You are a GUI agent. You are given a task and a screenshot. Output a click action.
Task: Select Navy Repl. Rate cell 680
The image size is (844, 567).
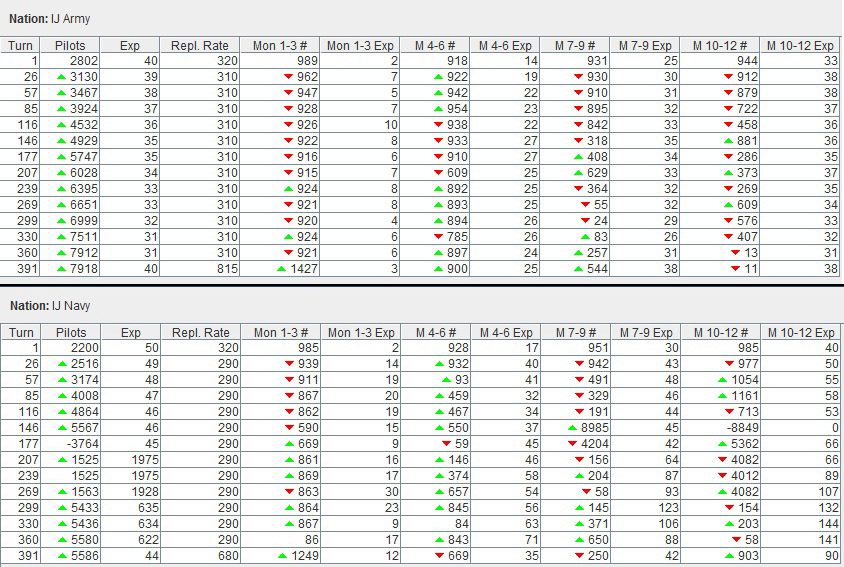[x=201, y=556]
